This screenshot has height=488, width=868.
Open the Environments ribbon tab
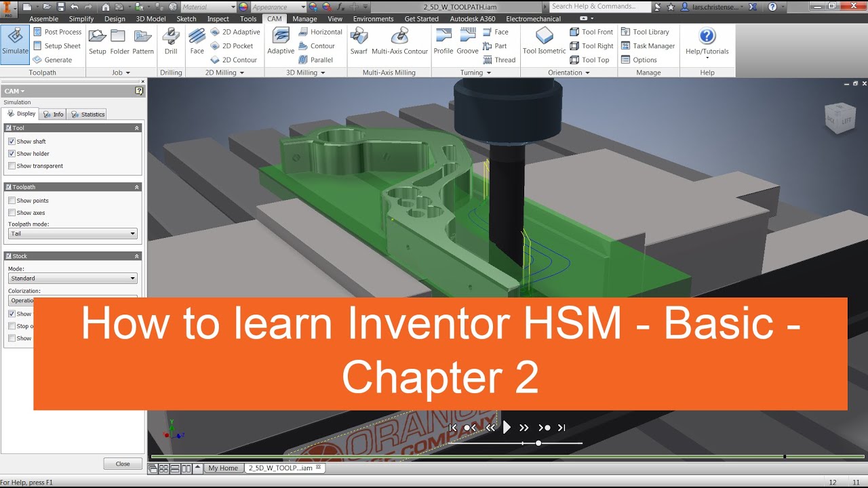coord(373,19)
